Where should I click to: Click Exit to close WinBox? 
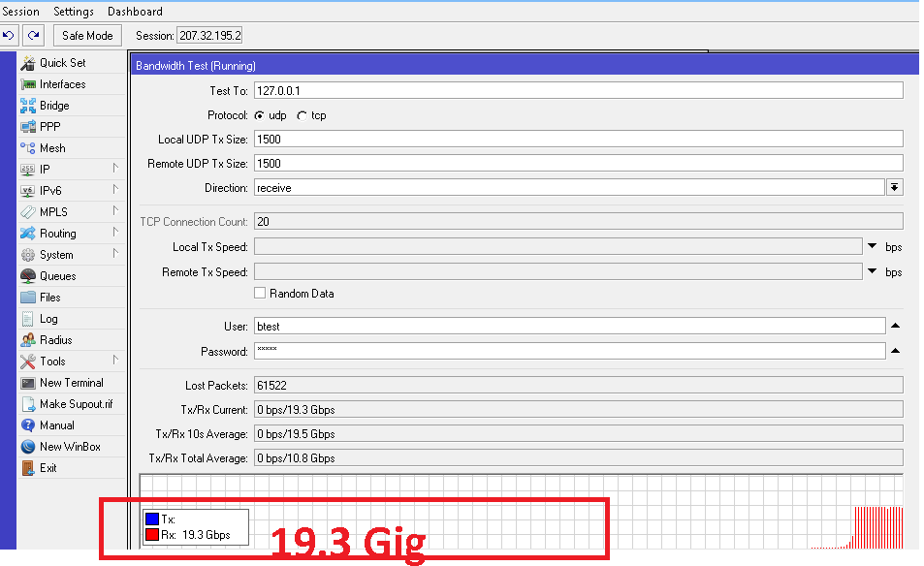coord(46,467)
